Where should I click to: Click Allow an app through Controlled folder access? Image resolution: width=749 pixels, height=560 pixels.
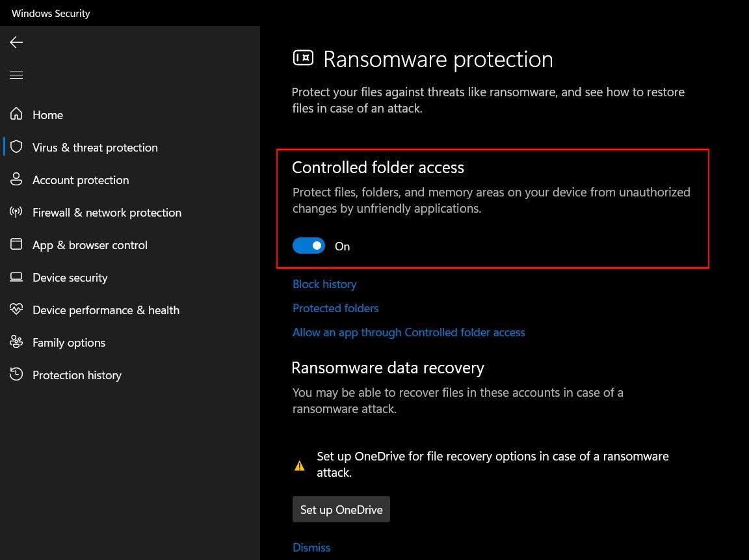point(408,332)
